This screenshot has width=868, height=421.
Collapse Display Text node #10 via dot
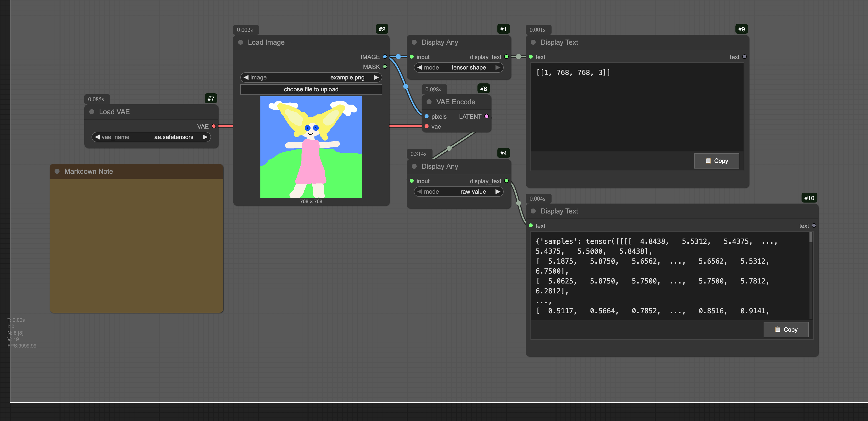[533, 211]
